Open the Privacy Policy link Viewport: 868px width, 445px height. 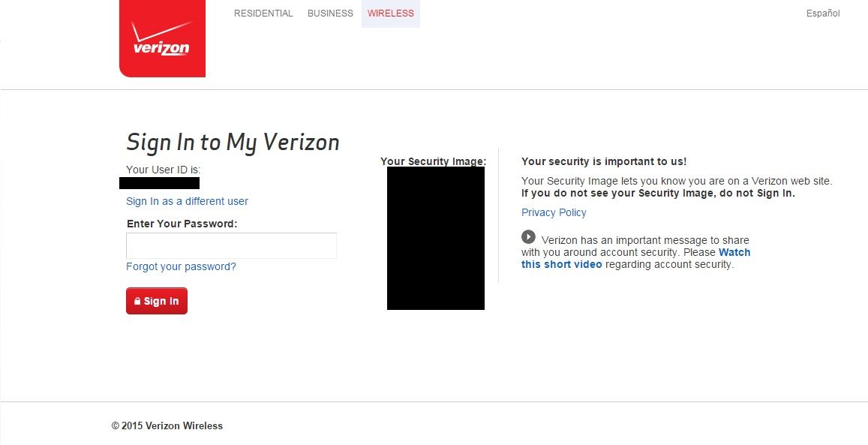click(554, 212)
